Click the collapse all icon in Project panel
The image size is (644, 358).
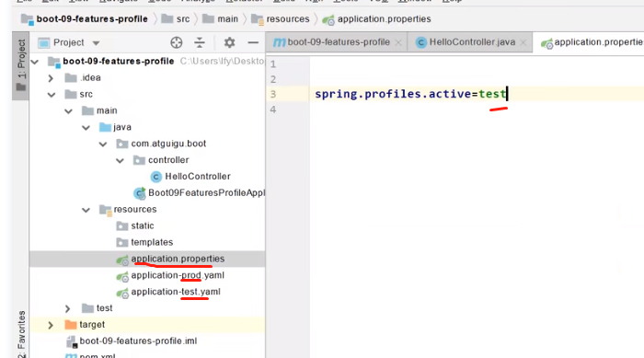pos(200,42)
